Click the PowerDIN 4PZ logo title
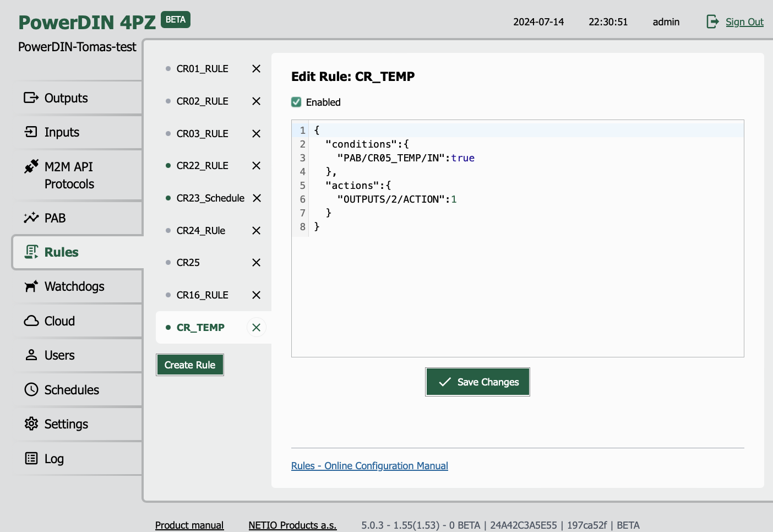 click(87, 23)
